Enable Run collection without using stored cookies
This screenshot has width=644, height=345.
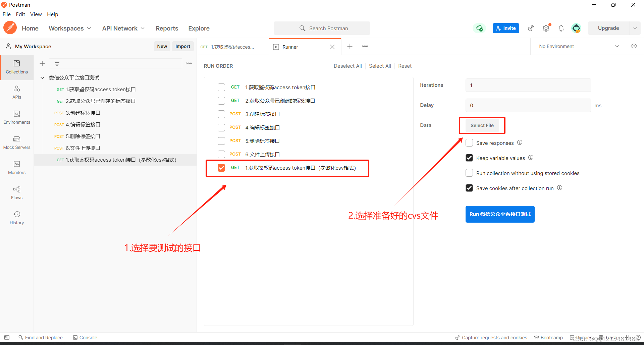coord(469,173)
